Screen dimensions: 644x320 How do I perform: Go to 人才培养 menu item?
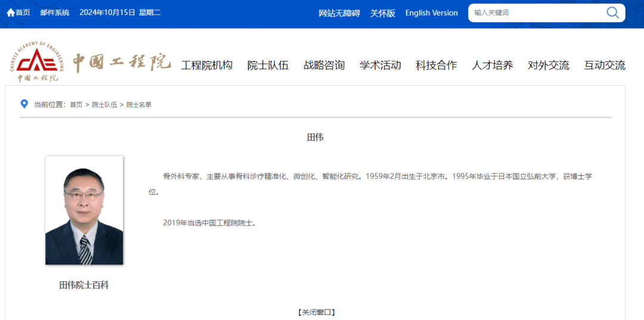pyautogui.click(x=493, y=66)
